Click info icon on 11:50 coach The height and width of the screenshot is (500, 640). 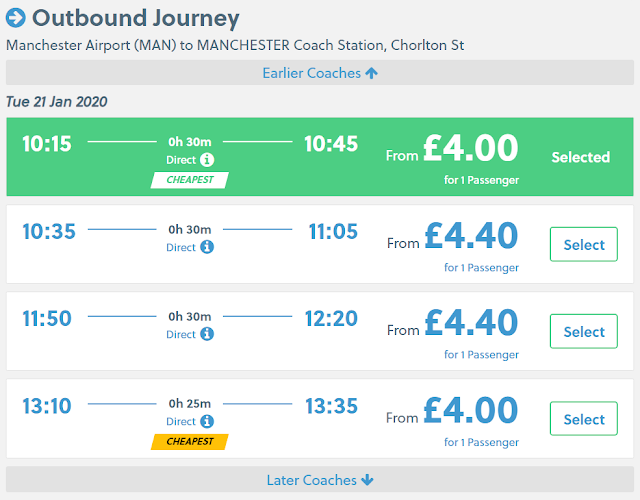(x=207, y=335)
